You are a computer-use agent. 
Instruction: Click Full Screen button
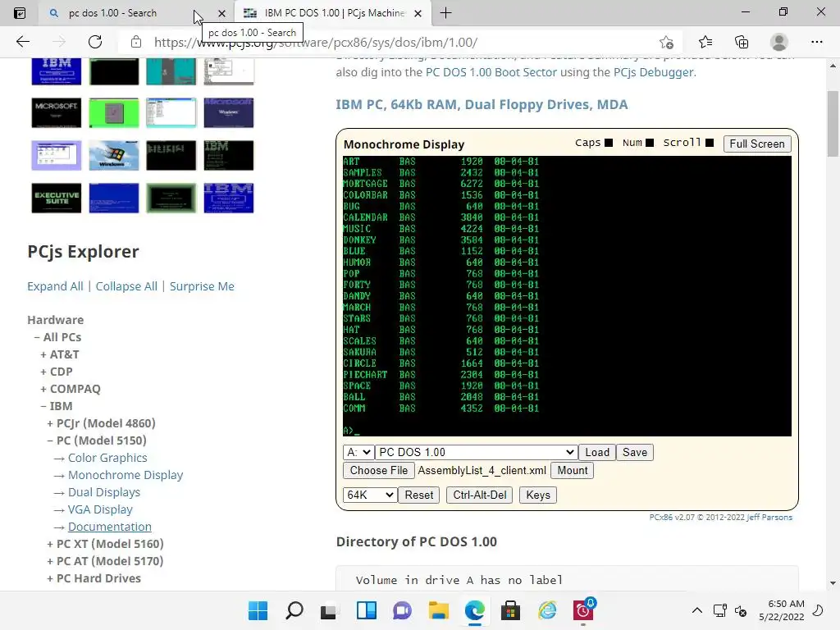(x=757, y=144)
